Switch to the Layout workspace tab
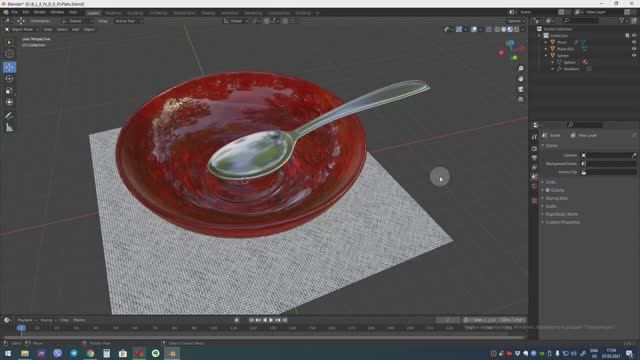The width and height of the screenshot is (640, 360). coord(93,13)
